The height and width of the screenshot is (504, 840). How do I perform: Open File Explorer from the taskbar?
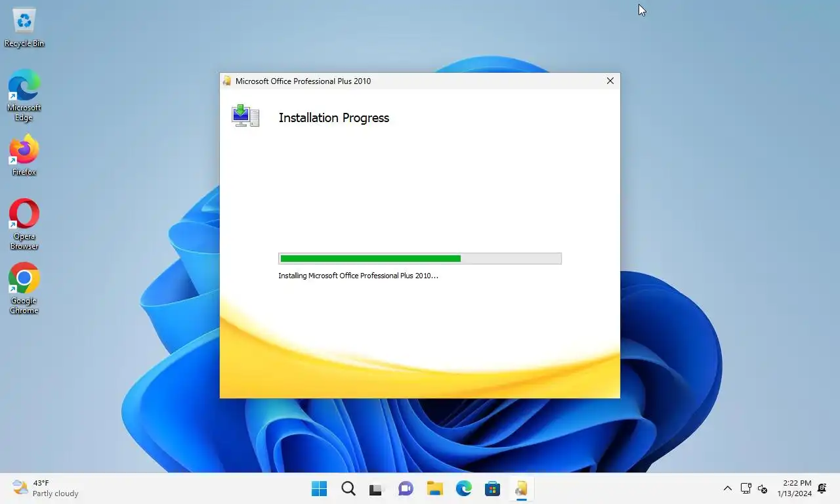pos(434,488)
